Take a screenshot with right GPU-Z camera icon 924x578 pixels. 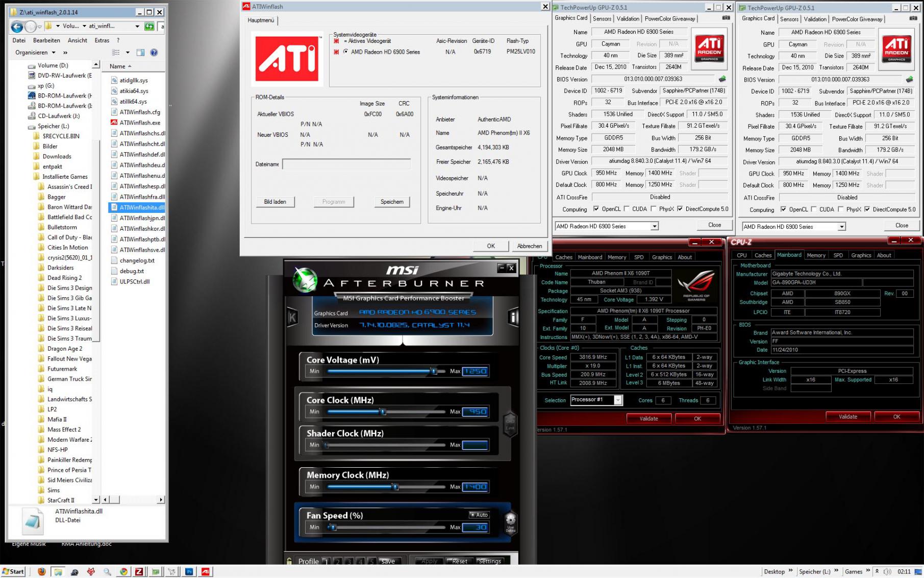coord(913,19)
